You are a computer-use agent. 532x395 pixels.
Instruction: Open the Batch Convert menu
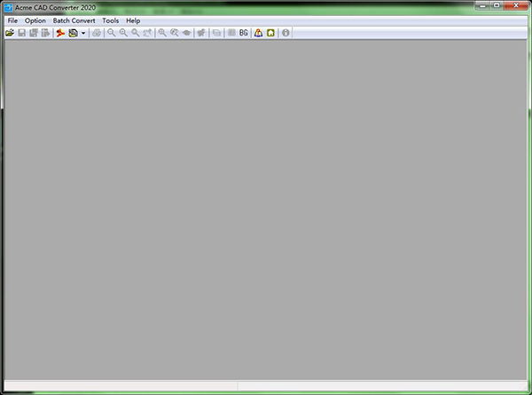pyautogui.click(x=74, y=20)
